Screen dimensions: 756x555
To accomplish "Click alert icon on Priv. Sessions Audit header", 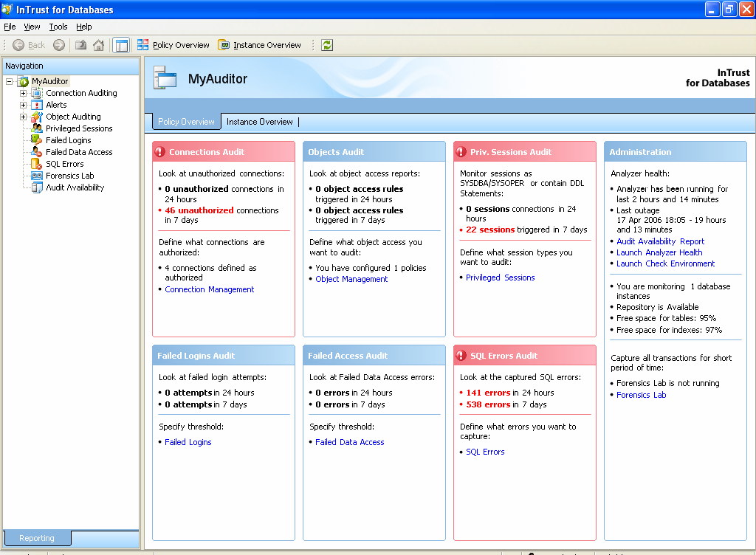I will 461,152.
